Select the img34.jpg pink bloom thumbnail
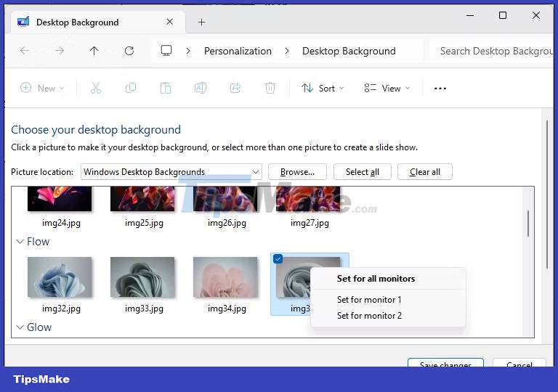This screenshot has width=558, height=392. coord(225,277)
